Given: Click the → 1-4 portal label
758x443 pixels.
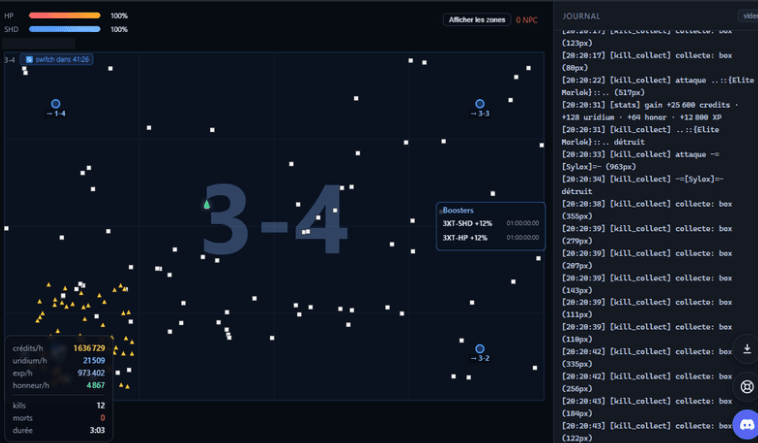Looking at the screenshot, I should [x=56, y=114].
